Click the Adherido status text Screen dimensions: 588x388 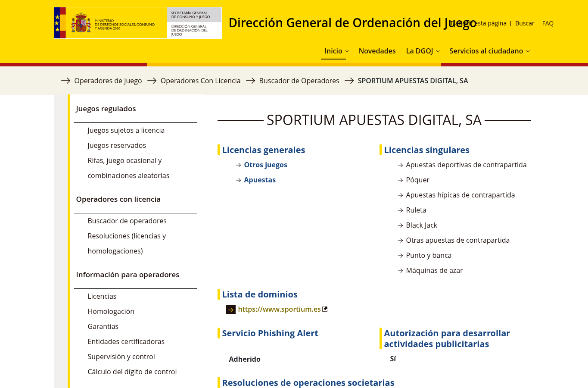(x=245, y=359)
